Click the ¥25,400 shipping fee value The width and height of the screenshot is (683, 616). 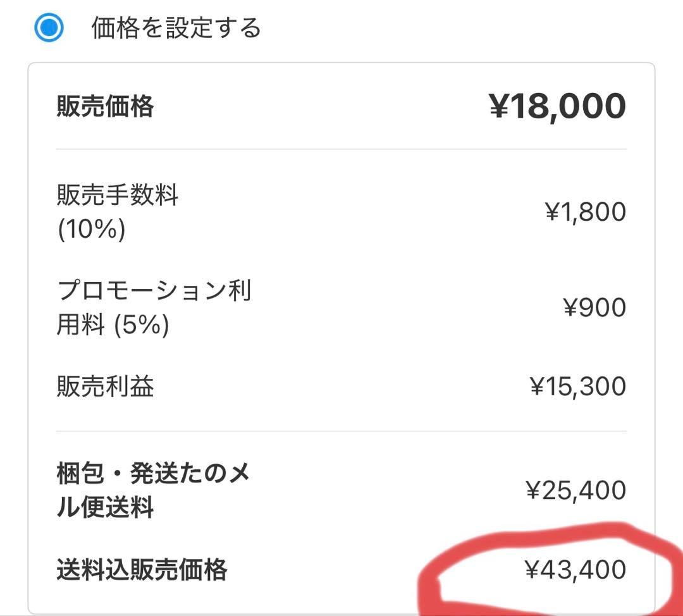(575, 489)
